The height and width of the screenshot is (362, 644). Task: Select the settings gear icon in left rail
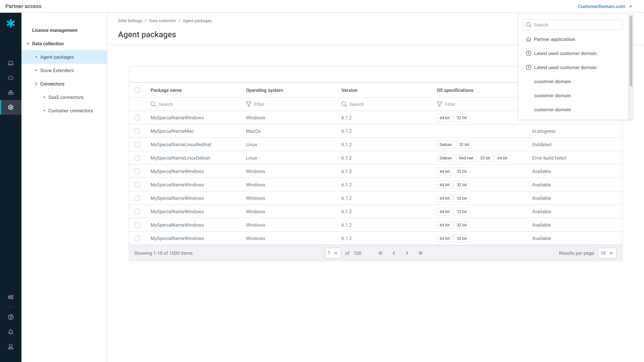click(x=11, y=107)
